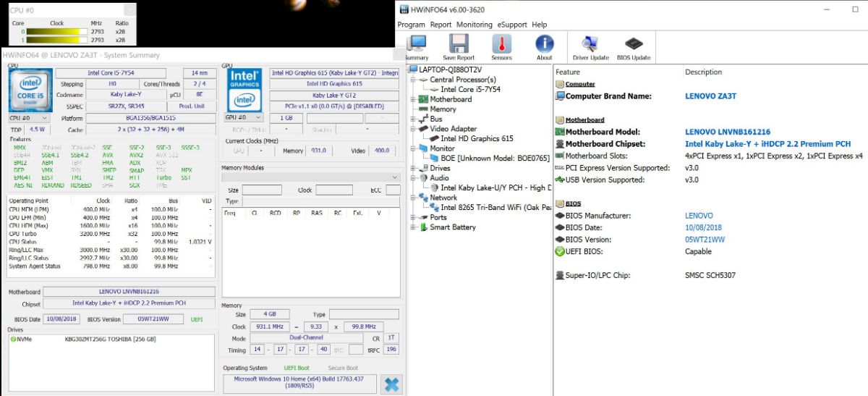Open the Report menu
The height and width of the screenshot is (396, 868).
pos(441,25)
